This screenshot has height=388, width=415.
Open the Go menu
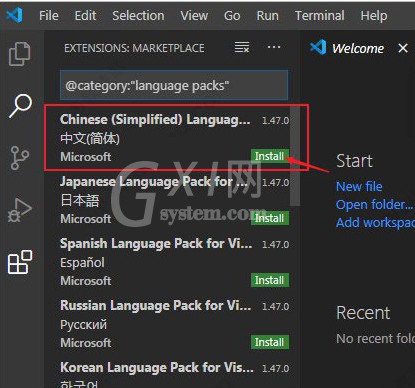pos(232,15)
